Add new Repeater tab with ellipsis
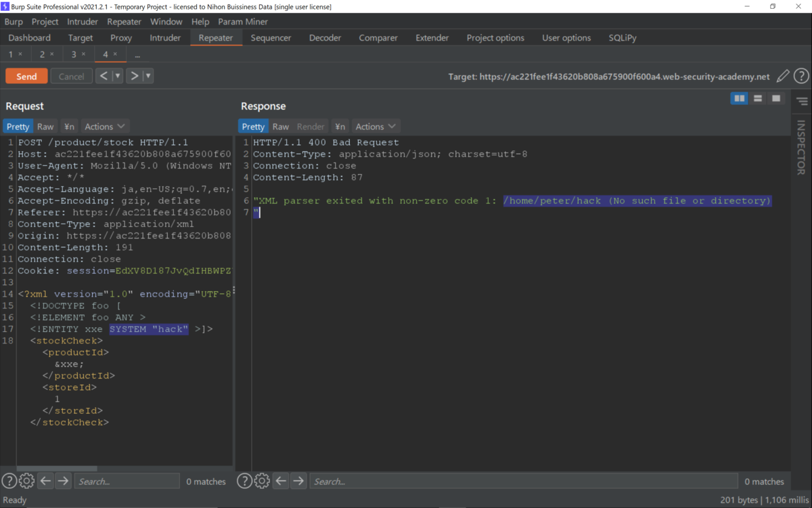 pos(137,55)
